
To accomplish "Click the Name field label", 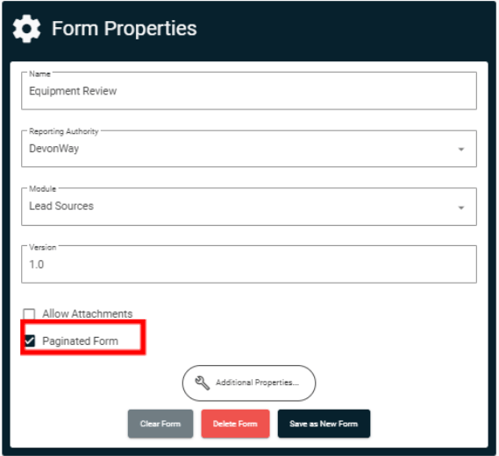I will 40,74.
